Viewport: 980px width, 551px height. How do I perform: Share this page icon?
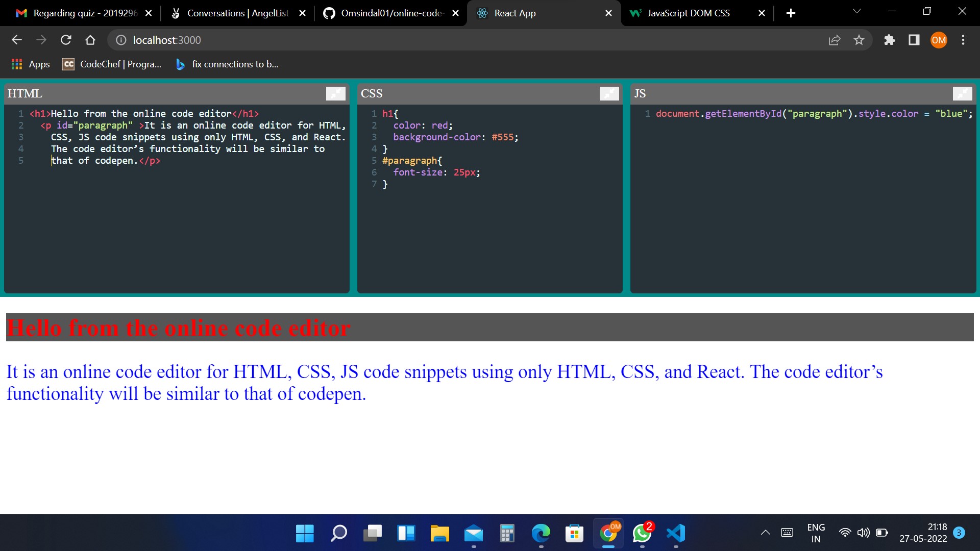click(835, 40)
